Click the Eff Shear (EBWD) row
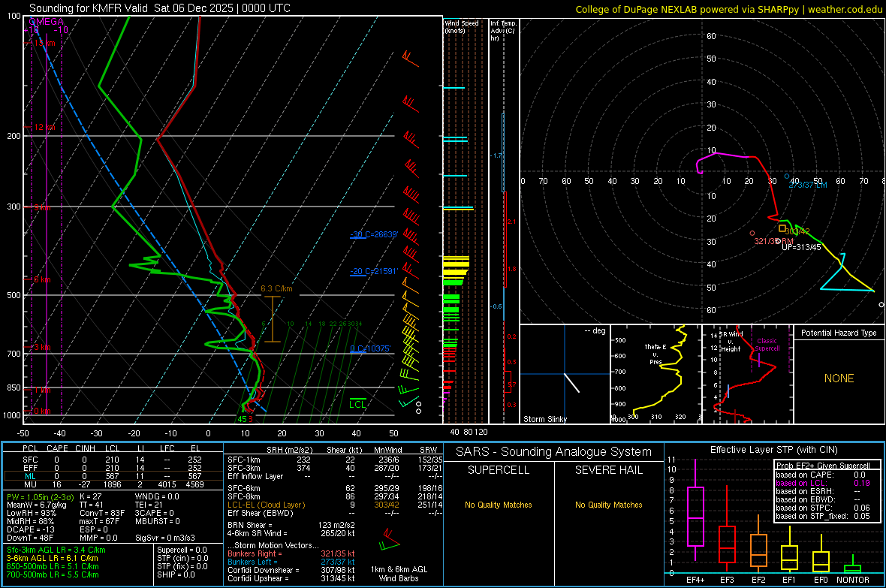 (x=335, y=514)
